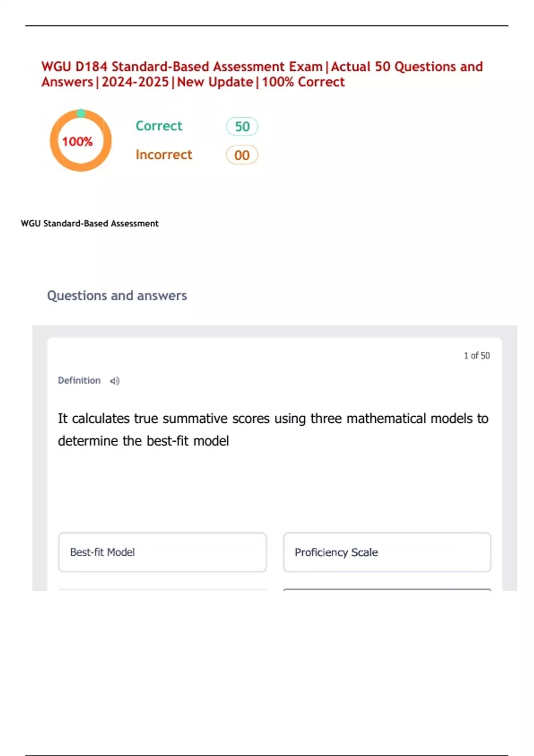This screenshot has height=756, width=534.
Task: Play audio with the speaker icon beside Definition
Action: (x=115, y=381)
